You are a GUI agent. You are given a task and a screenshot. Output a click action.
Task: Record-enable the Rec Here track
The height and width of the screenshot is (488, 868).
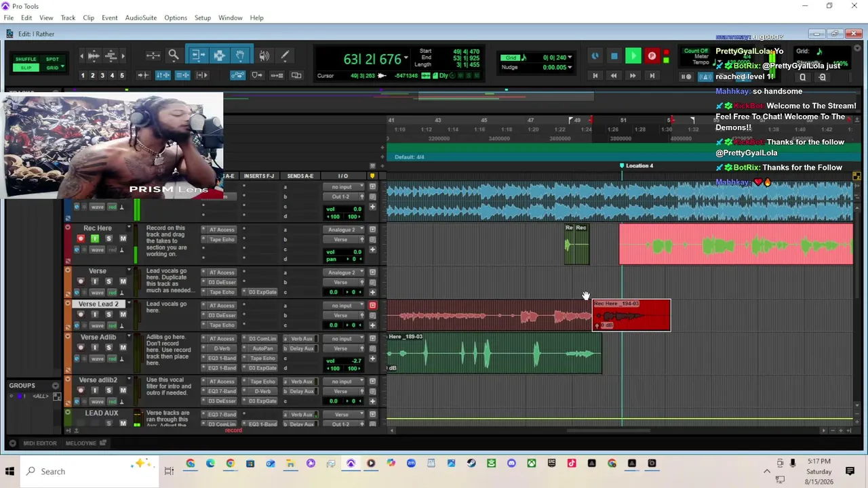tap(81, 239)
